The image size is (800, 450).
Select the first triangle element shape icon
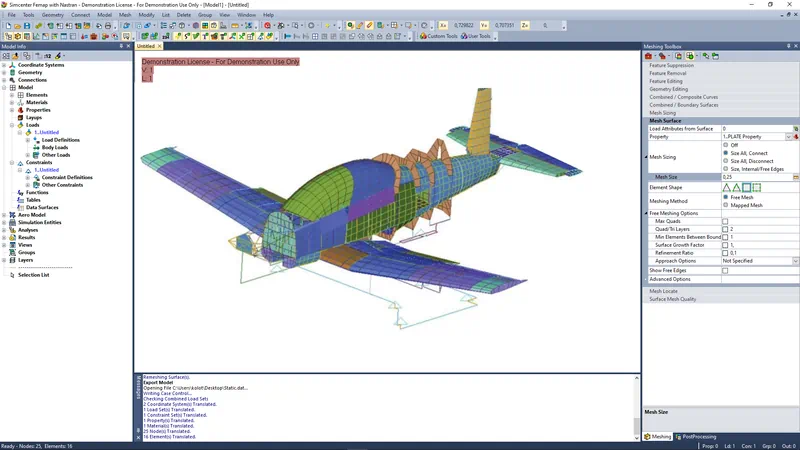point(727,188)
